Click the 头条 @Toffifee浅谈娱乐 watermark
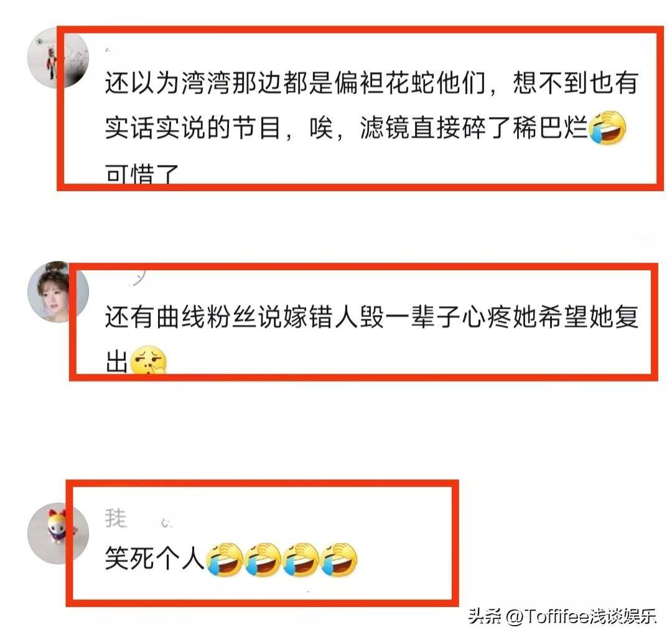The width and height of the screenshot is (672, 640). (562, 616)
